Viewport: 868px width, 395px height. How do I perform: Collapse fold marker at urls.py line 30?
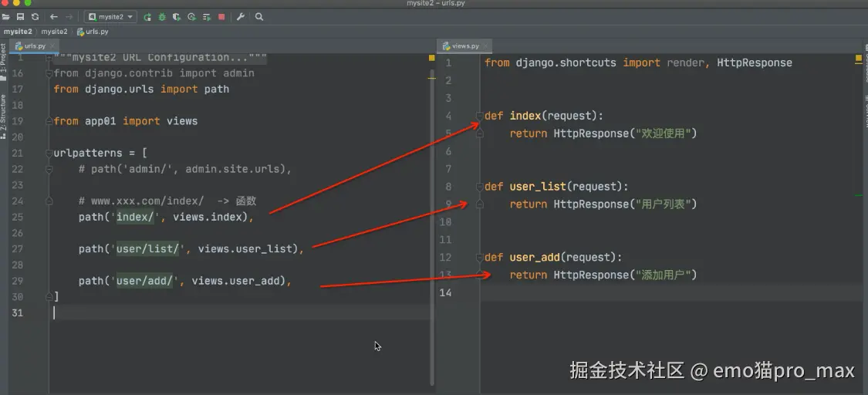[x=49, y=296]
